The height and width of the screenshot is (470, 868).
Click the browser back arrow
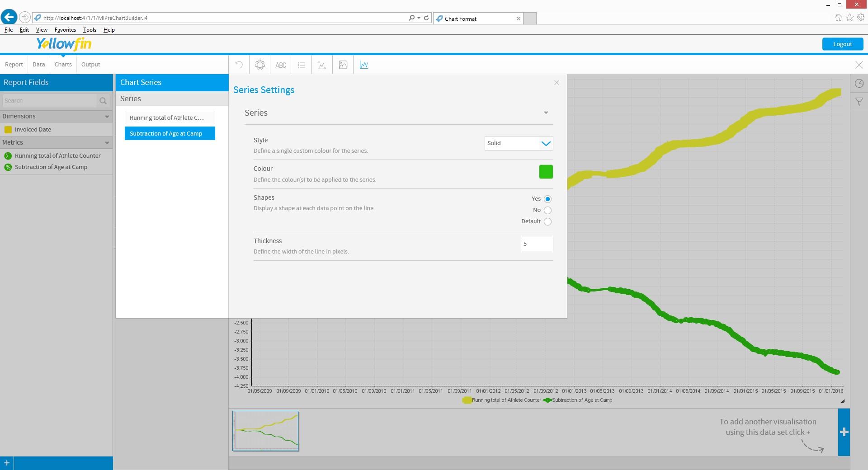pyautogui.click(x=9, y=17)
